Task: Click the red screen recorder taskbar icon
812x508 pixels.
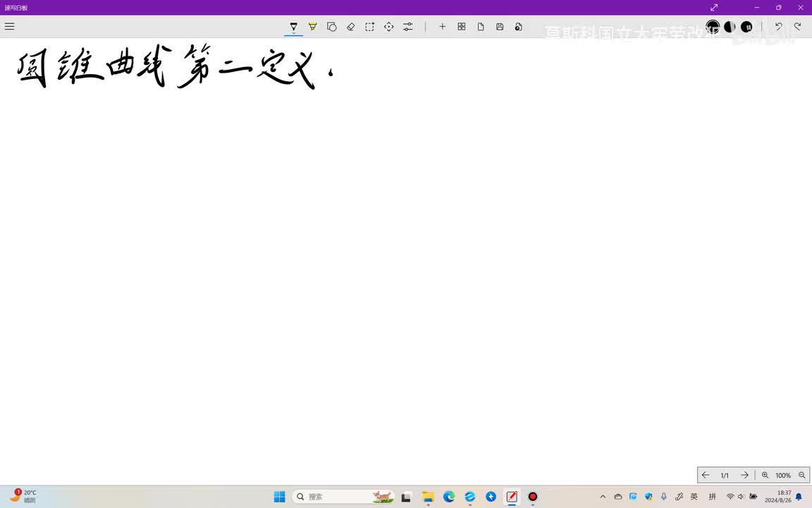Action: click(x=532, y=497)
